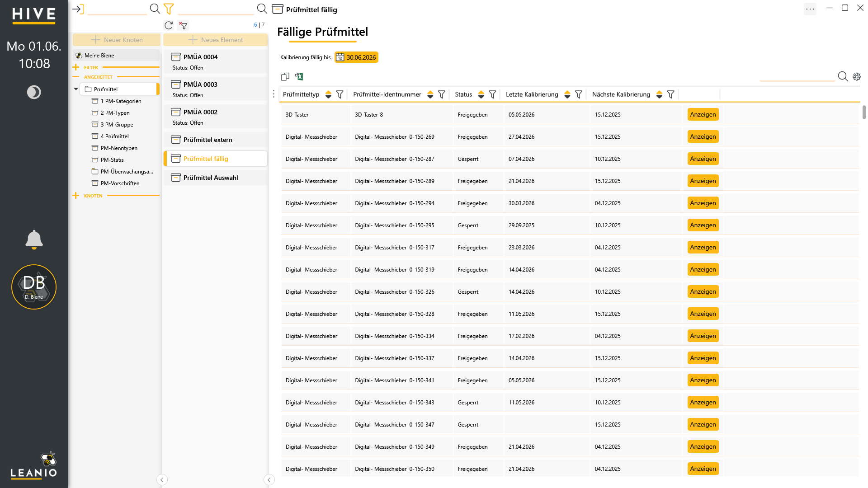The image size is (868, 488).
Task: Click the Neuer Knoten button
Action: pyautogui.click(x=117, y=40)
